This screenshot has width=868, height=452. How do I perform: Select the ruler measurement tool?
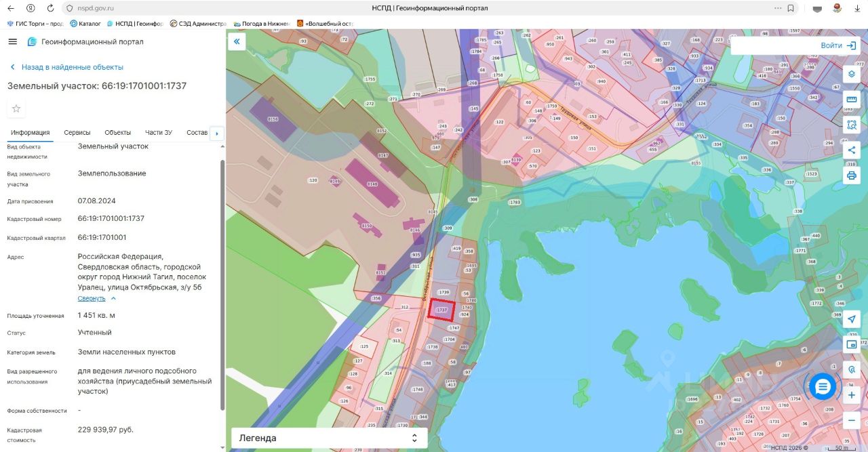[x=852, y=100]
